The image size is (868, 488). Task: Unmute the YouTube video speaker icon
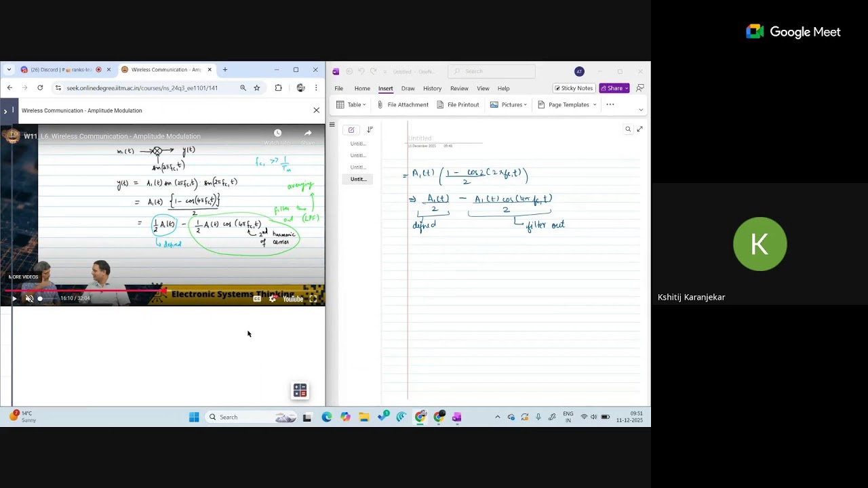29,298
